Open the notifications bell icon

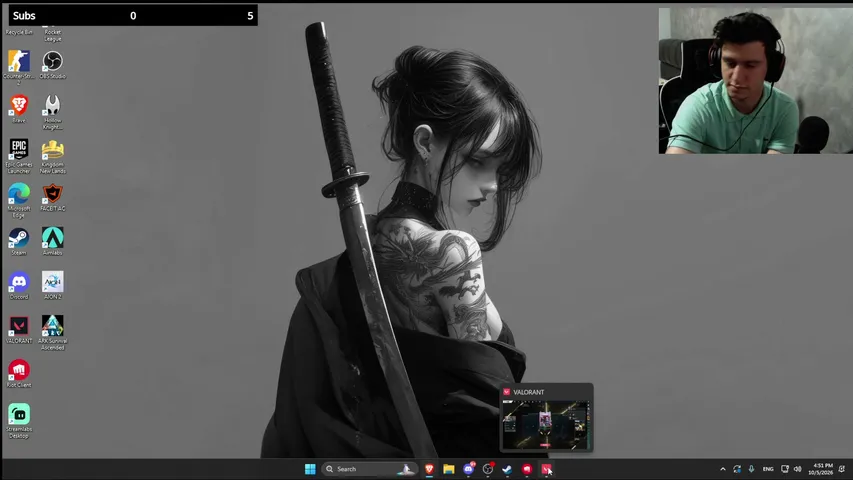pyautogui.click(x=842, y=469)
